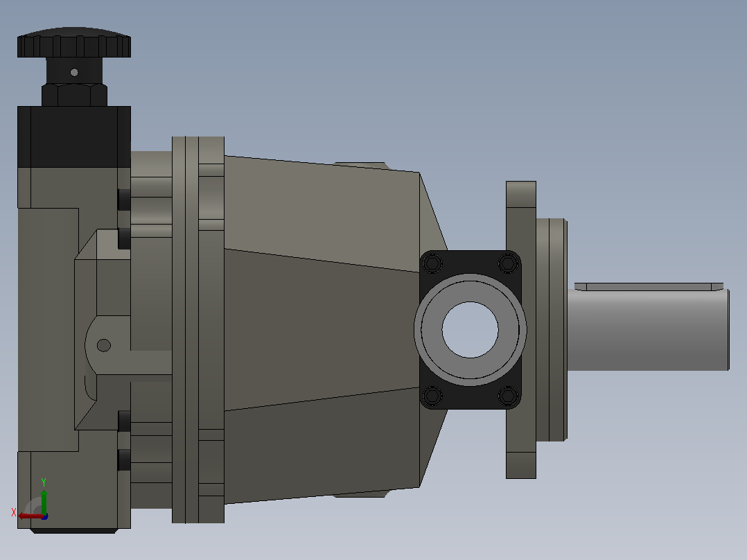Select the black handwheel knob on top

pos(74,42)
